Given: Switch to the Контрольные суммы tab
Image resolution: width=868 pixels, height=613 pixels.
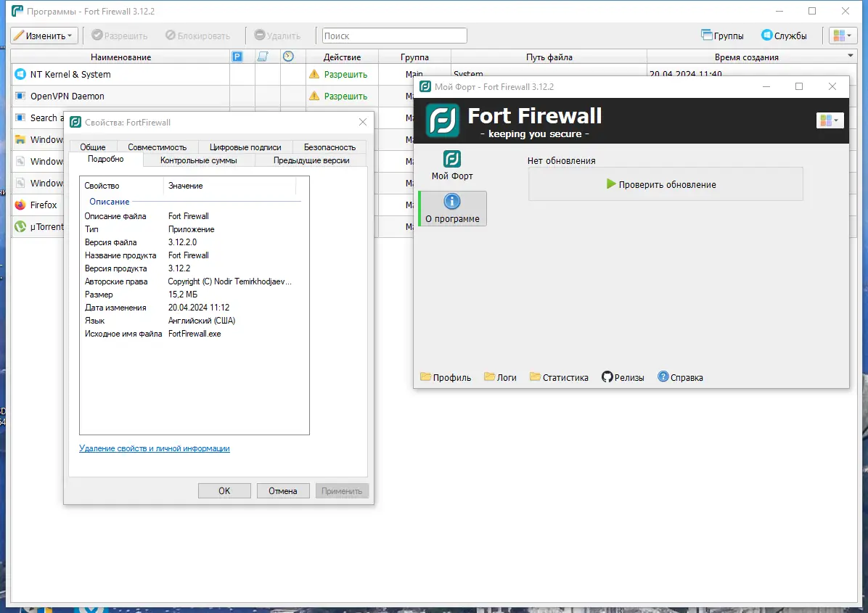Looking at the screenshot, I should click(199, 160).
